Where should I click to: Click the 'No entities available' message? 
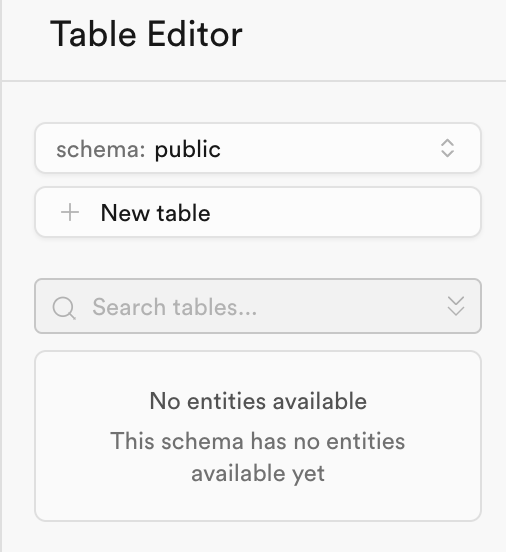(258, 401)
